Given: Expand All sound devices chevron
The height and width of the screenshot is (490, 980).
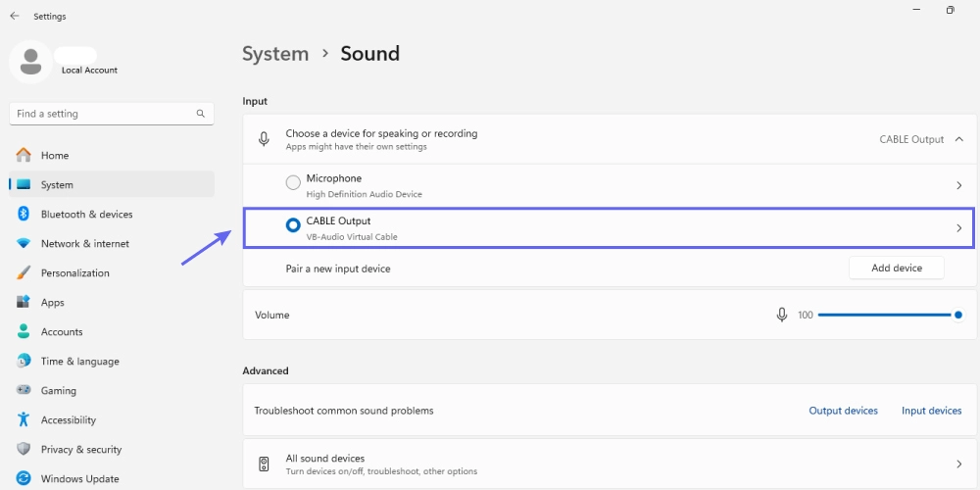Looking at the screenshot, I should (958, 465).
